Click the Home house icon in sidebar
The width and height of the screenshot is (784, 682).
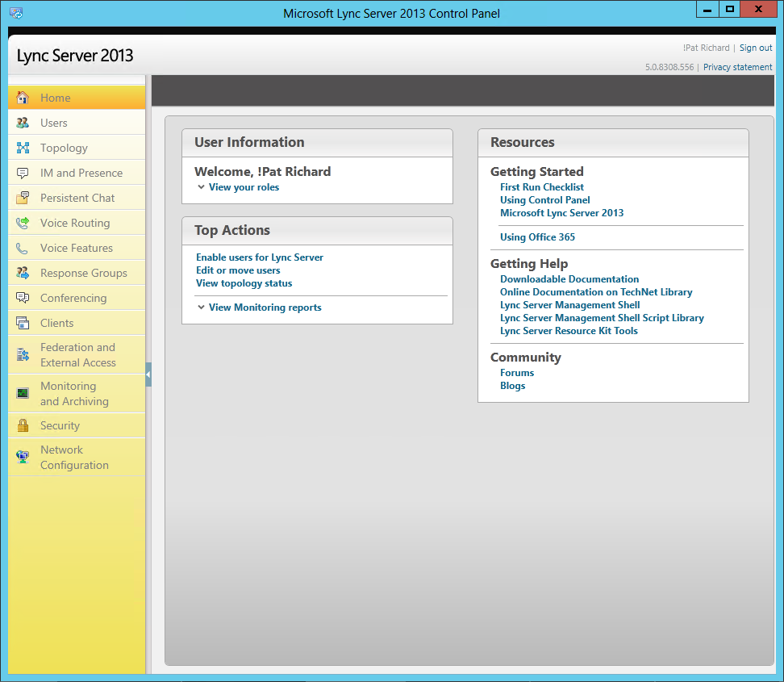click(x=23, y=98)
